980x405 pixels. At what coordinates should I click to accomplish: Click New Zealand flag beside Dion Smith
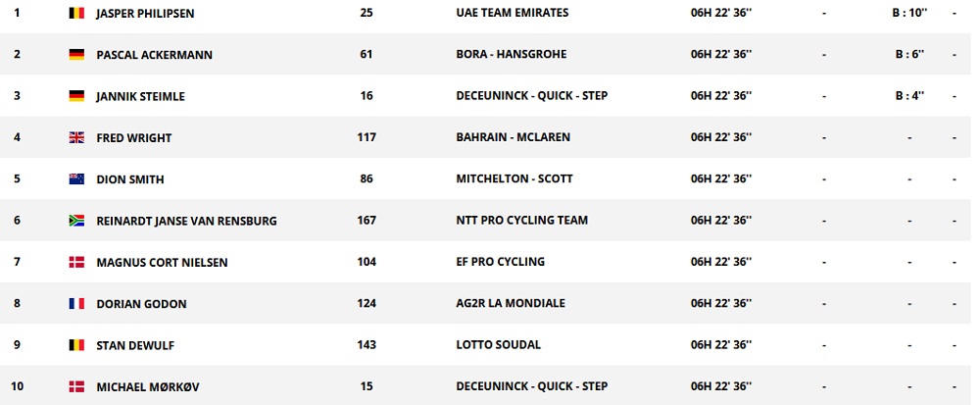click(x=75, y=179)
